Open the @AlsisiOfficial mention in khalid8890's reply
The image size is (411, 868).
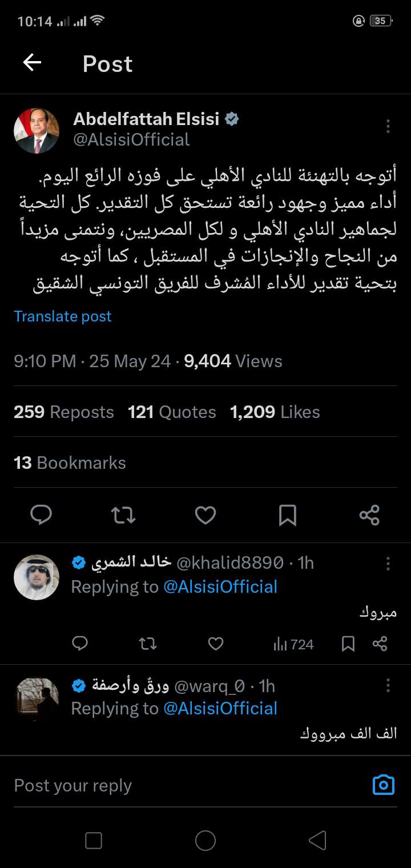[220, 587]
